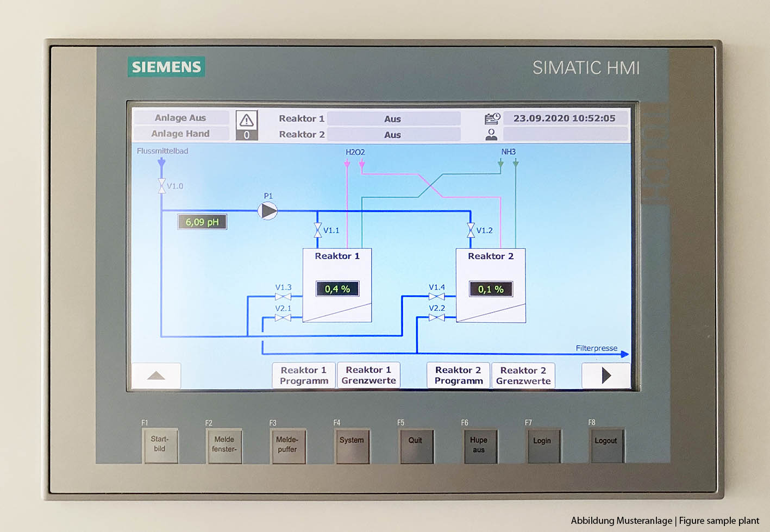This screenshot has width=770, height=532.
Task: Click pump P1 symbol
Action: [267, 211]
